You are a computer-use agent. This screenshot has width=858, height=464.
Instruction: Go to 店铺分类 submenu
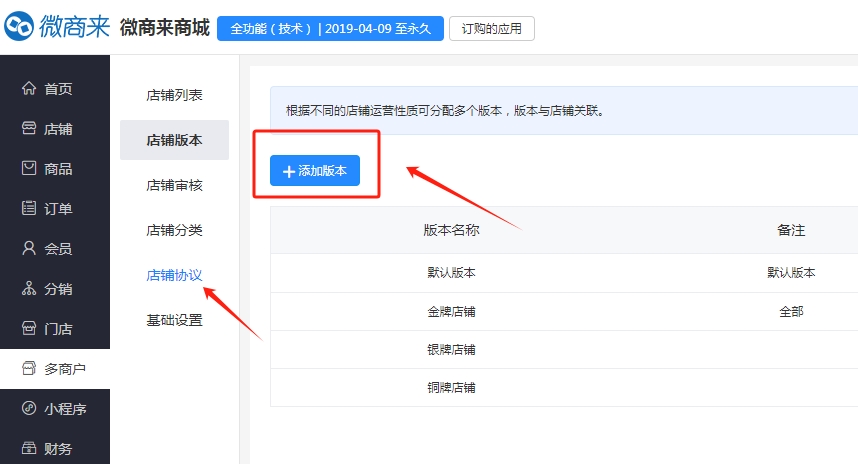click(174, 230)
